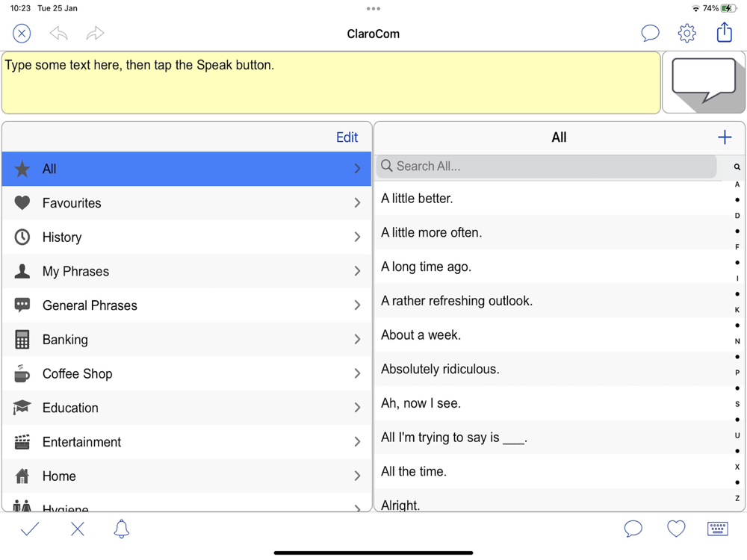747x560 pixels.
Task: Show the keyboard using keyboard icon
Action: click(x=717, y=529)
